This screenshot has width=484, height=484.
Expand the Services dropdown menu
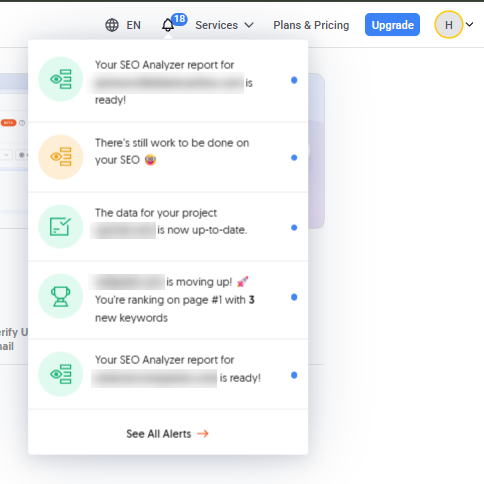[x=224, y=25]
